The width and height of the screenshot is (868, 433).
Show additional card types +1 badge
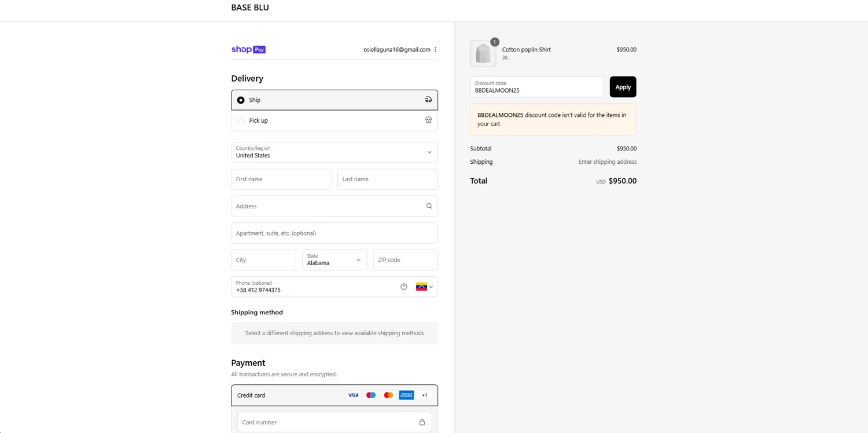point(424,395)
